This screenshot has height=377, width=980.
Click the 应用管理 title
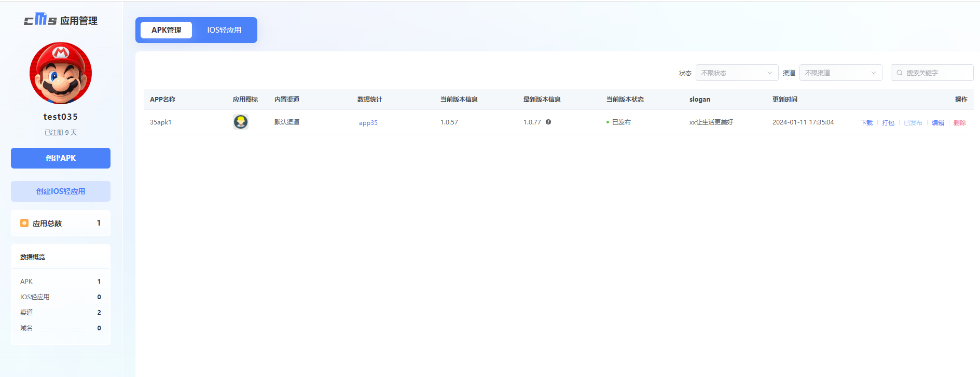[79, 21]
